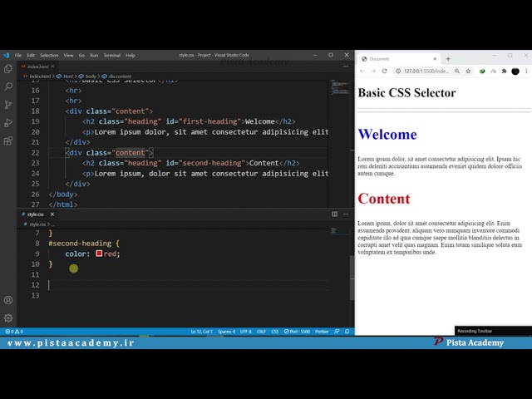Expand the body breadcrumb
This screenshot has width=532, height=399.
91,76
